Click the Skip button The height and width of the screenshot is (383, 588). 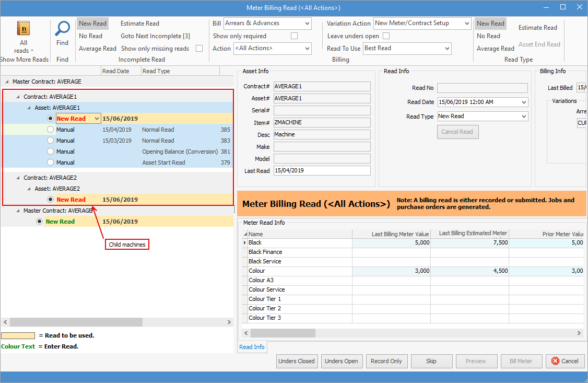click(x=431, y=361)
